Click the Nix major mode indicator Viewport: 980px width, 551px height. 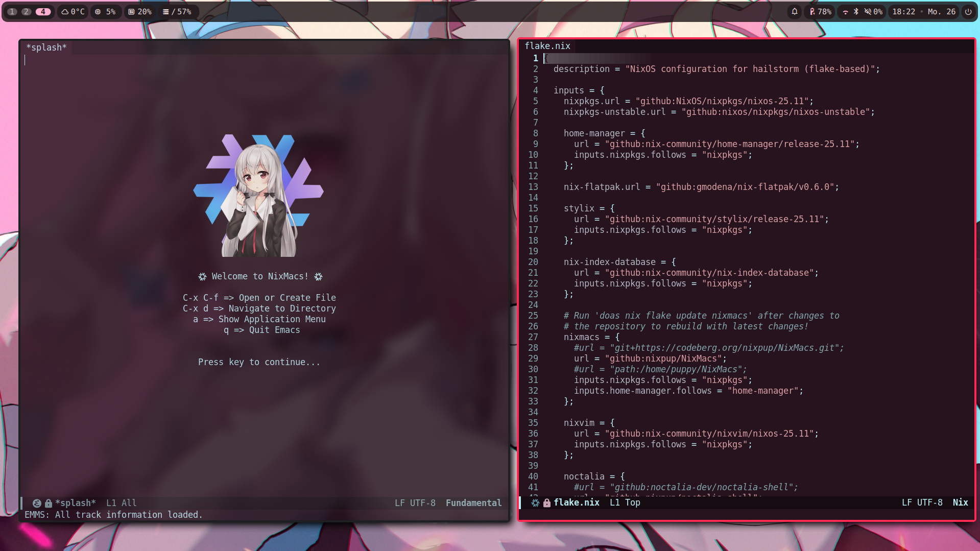tap(961, 502)
